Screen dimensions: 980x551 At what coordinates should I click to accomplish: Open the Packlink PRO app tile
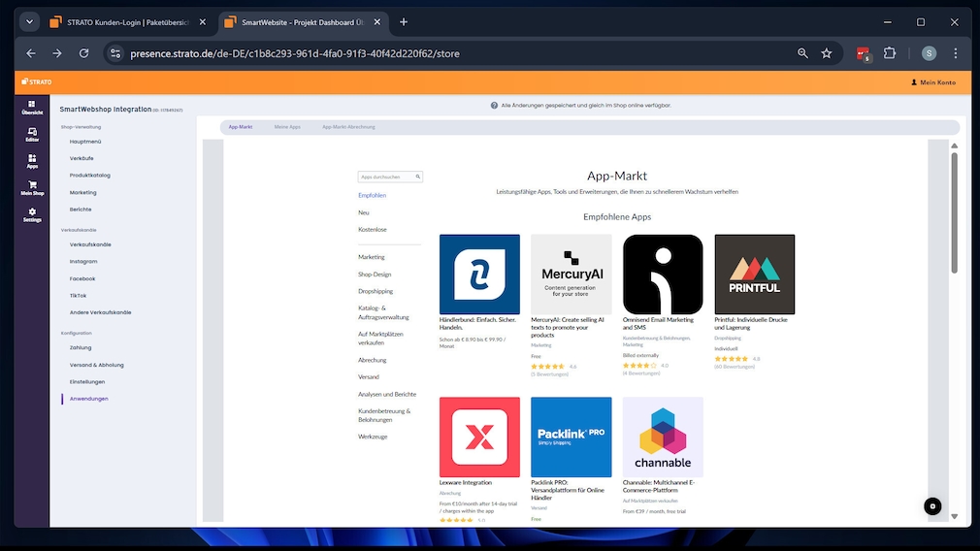click(x=572, y=438)
